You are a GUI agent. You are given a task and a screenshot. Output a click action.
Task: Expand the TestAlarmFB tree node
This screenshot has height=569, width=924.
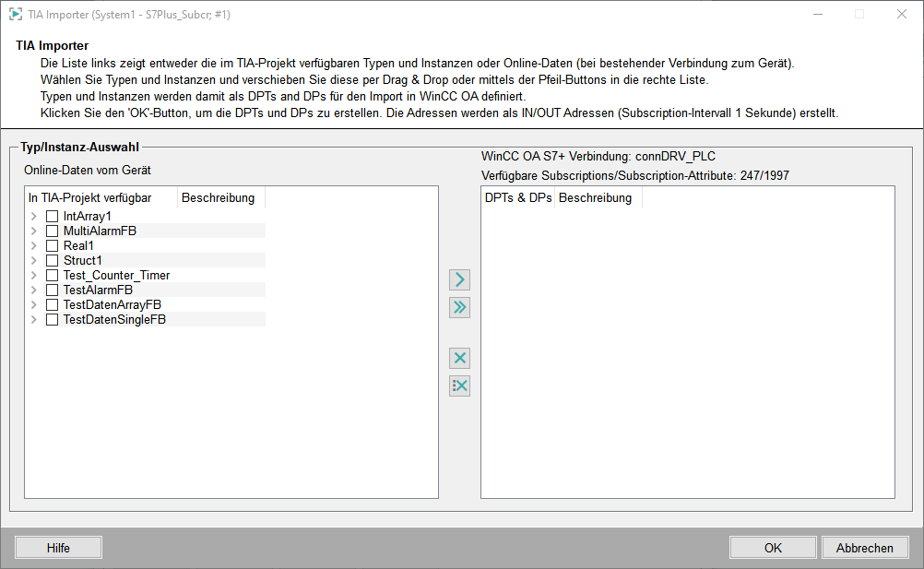[33, 290]
